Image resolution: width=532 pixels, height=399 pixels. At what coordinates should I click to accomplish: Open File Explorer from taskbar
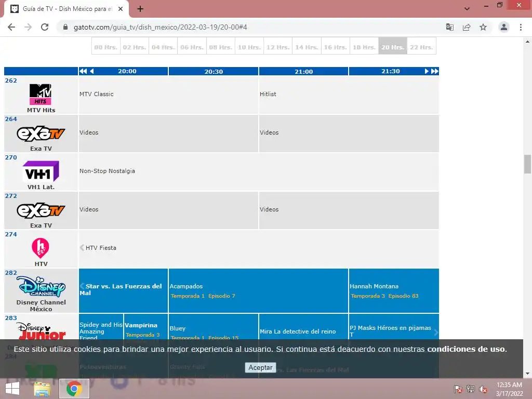42,389
